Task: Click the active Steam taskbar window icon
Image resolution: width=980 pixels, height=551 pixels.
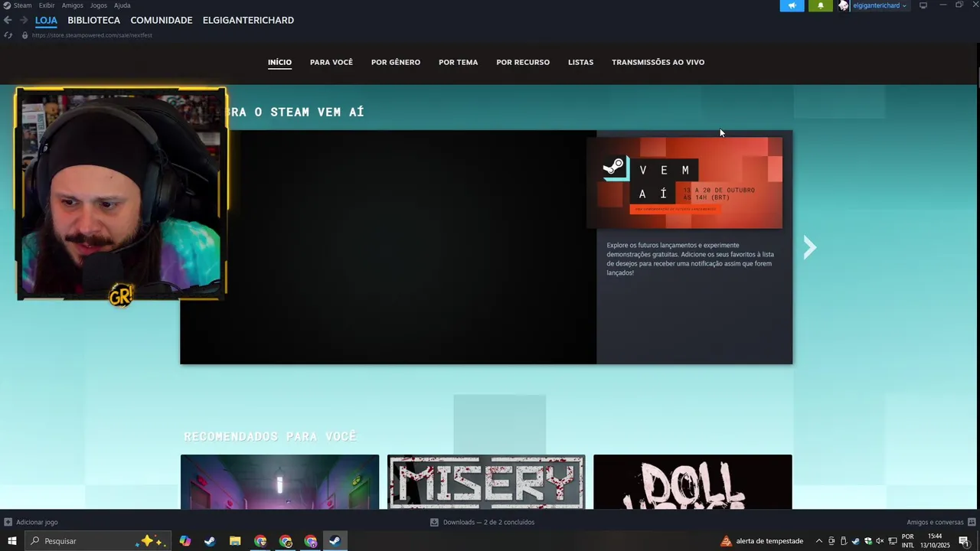Action: point(335,541)
